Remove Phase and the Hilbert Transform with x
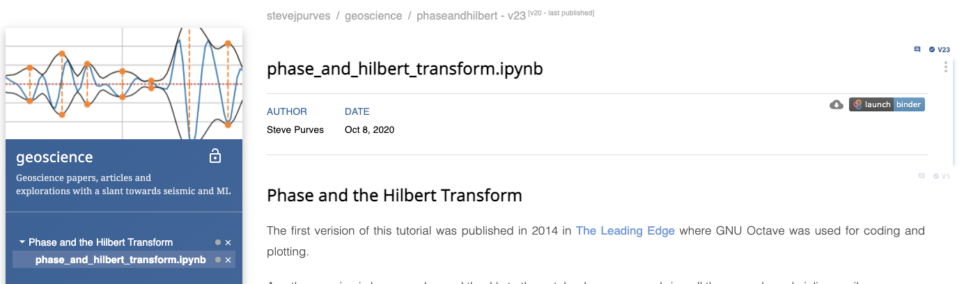980x284 pixels. coord(228,242)
